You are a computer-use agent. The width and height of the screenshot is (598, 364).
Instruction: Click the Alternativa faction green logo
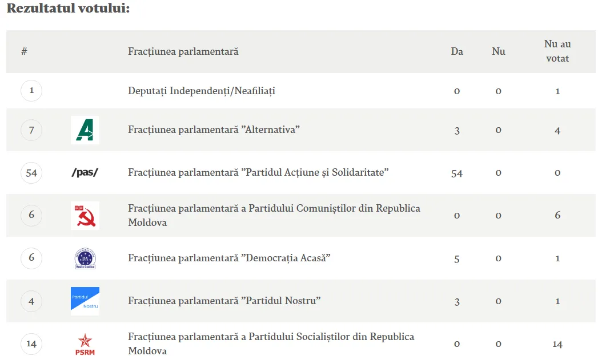point(85,130)
